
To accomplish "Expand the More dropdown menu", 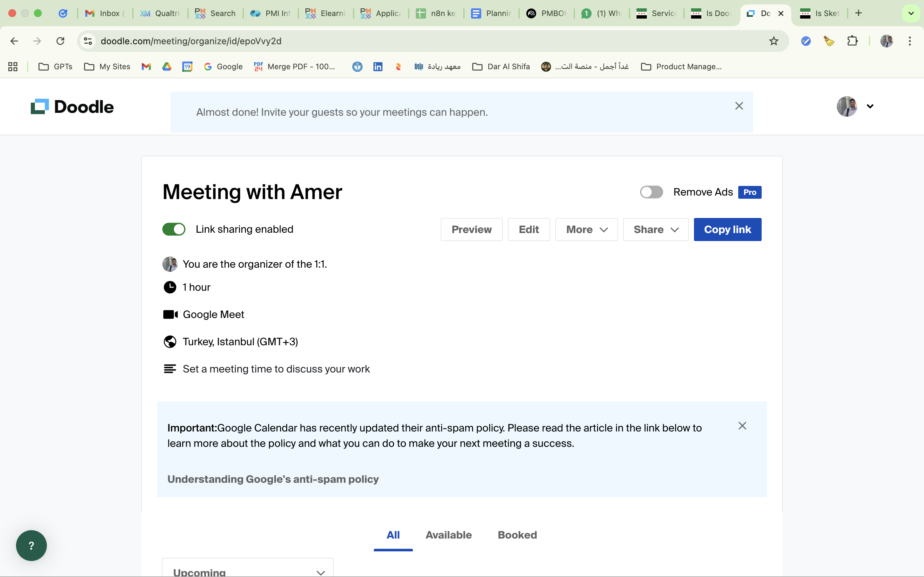I will coord(586,229).
